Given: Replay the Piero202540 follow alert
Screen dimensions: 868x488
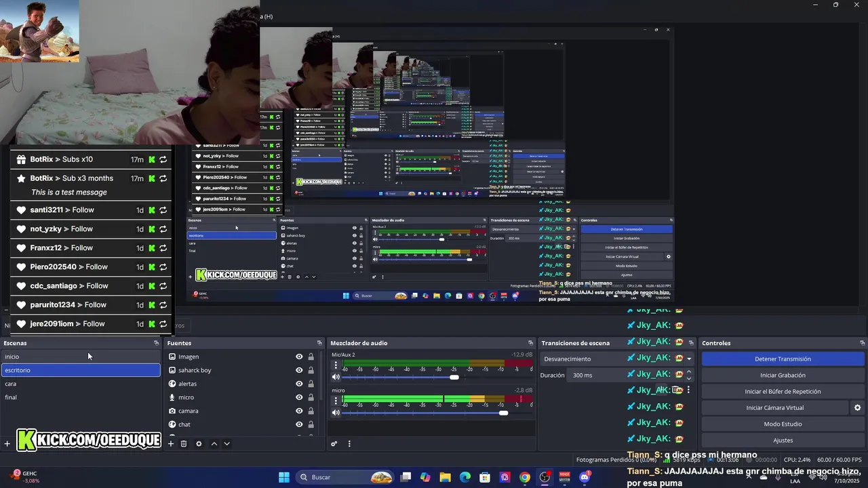Looking at the screenshot, I should click(x=163, y=267).
